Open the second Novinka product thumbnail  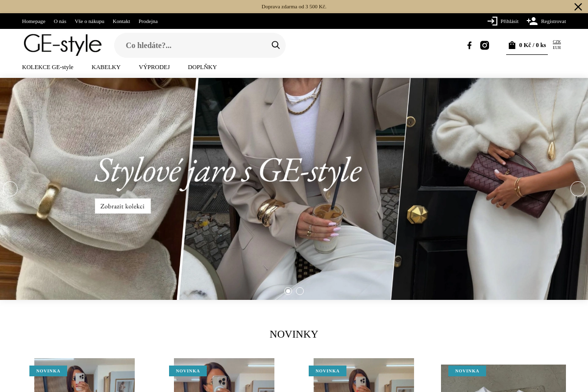coord(224,375)
